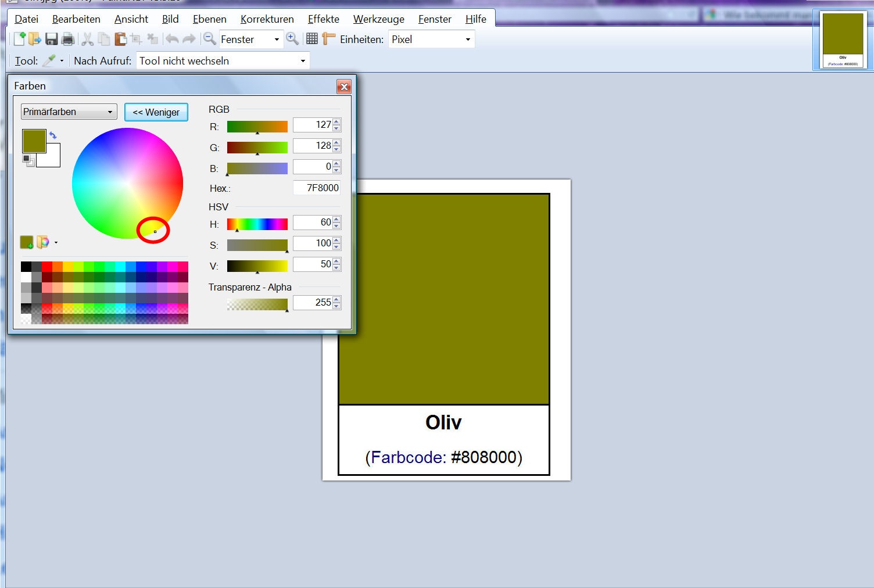Viewport: 874px width, 588px height.
Task: Expand the Einheiten Pixel dropdown
Action: pyautogui.click(x=431, y=40)
